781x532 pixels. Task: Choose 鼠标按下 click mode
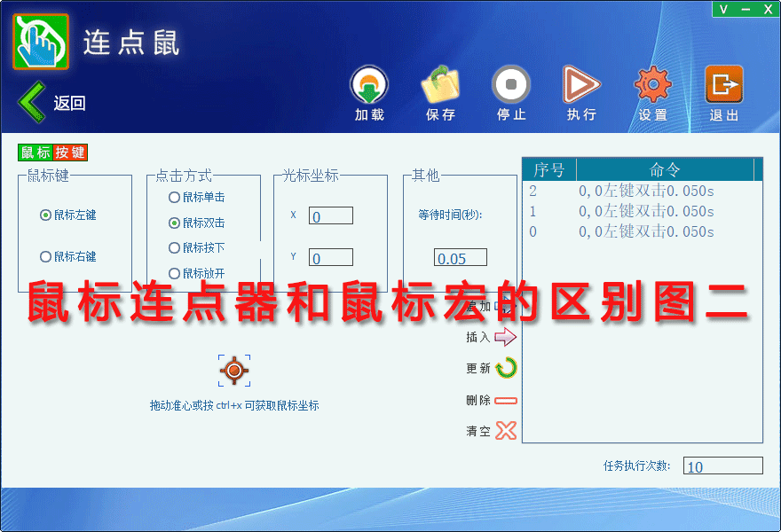pyautogui.click(x=174, y=248)
